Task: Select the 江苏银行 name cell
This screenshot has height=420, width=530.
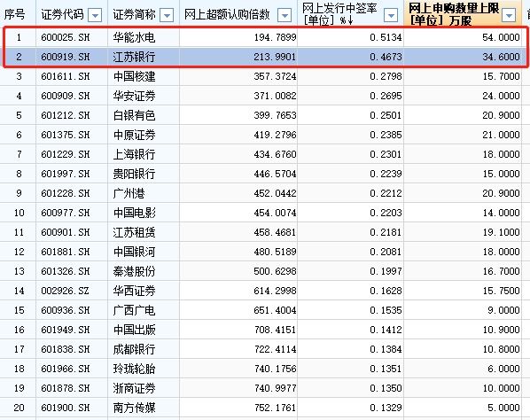Action: click(134, 57)
